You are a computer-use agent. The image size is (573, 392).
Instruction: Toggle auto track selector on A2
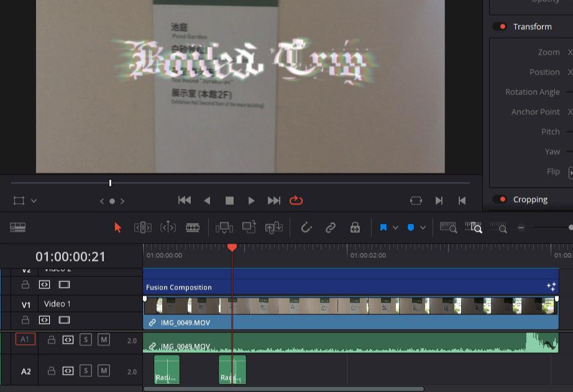(x=68, y=371)
